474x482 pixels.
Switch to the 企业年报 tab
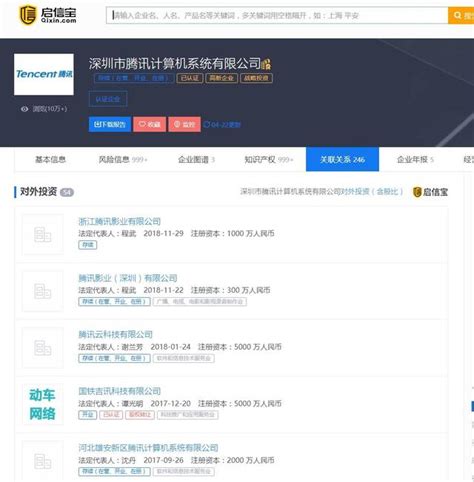pyautogui.click(x=415, y=160)
